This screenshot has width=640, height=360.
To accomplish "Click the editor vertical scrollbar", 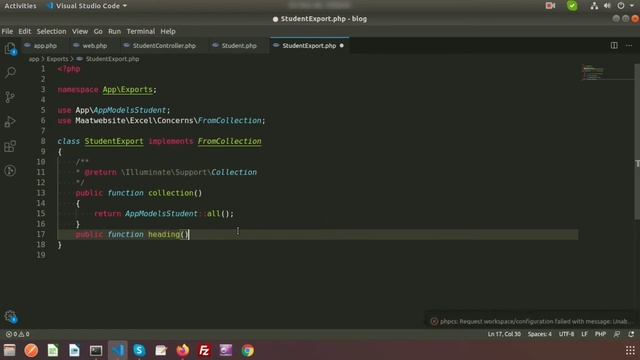I will [637, 142].
